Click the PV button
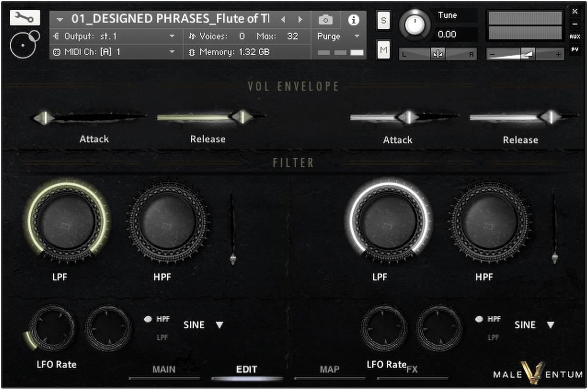The height and width of the screenshot is (390, 588). pos(575,49)
